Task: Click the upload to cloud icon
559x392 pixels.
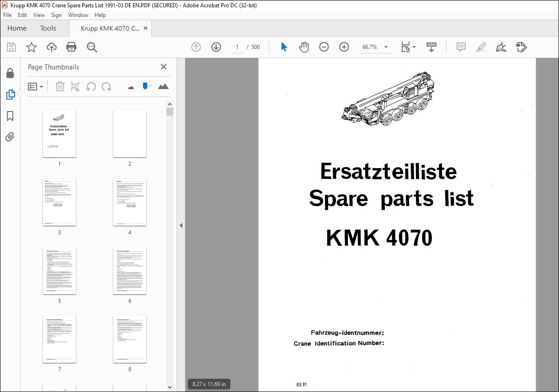Action: (52, 47)
